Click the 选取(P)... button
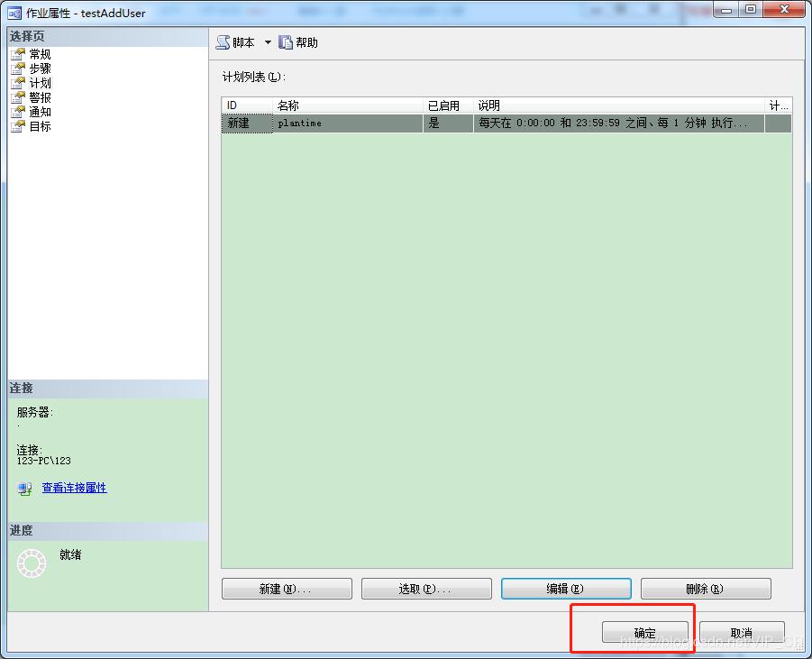This screenshot has height=659, width=812. [x=426, y=589]
